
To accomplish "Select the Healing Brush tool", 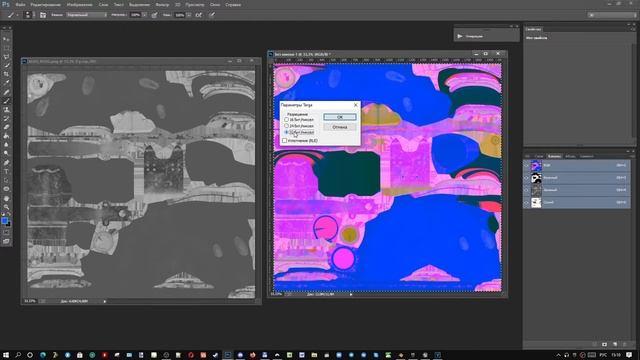I will [6, 92].
